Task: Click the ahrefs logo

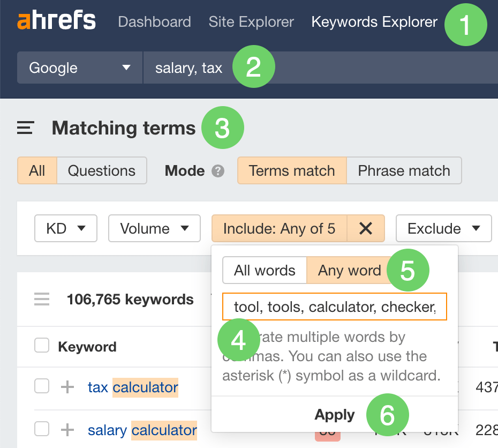Action: pos(56,20)
